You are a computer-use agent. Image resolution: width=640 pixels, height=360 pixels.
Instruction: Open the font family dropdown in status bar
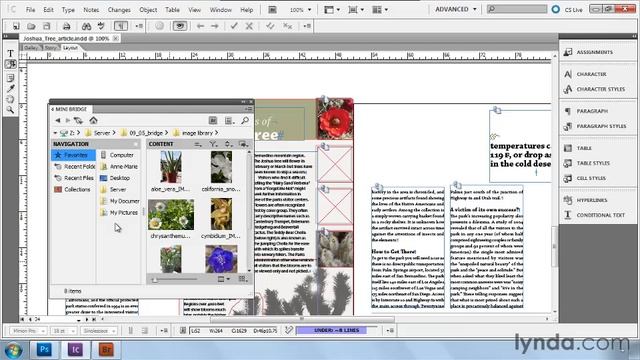(29, 331)
